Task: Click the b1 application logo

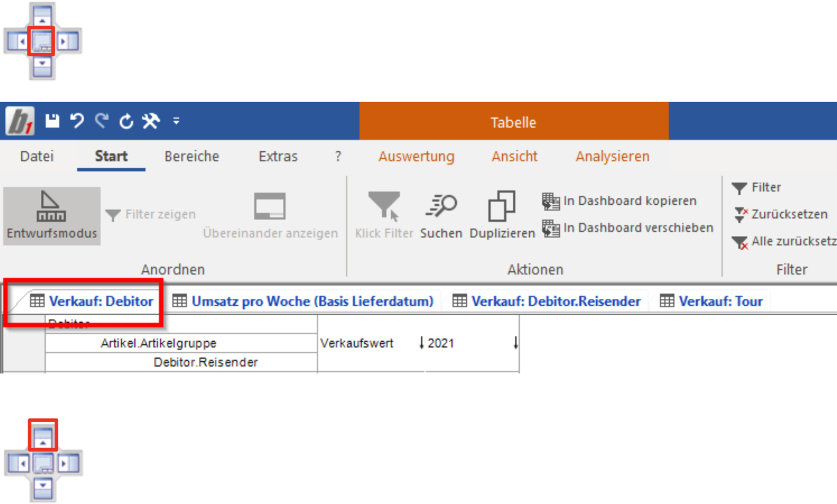Action: [x=20, y=121]
